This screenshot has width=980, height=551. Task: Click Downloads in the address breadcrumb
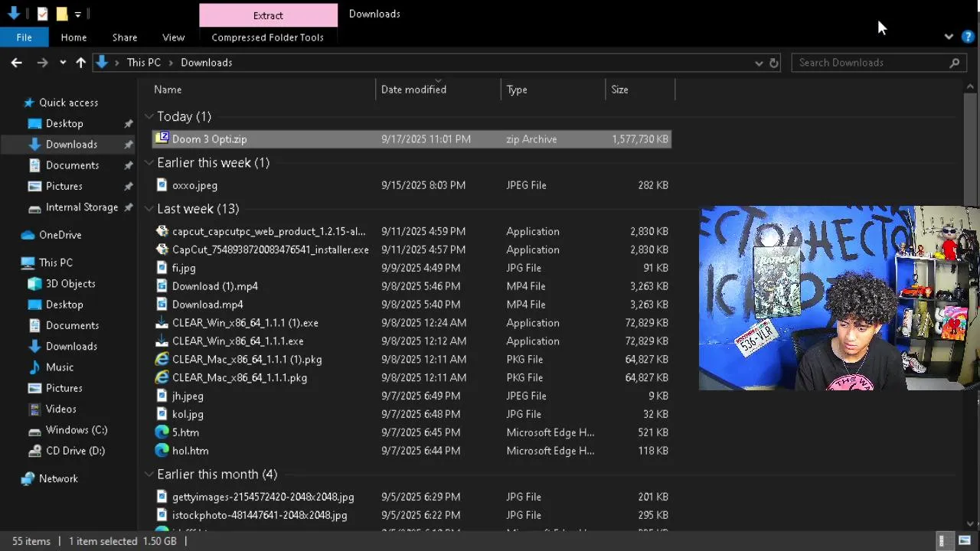[x=206, y=63]
